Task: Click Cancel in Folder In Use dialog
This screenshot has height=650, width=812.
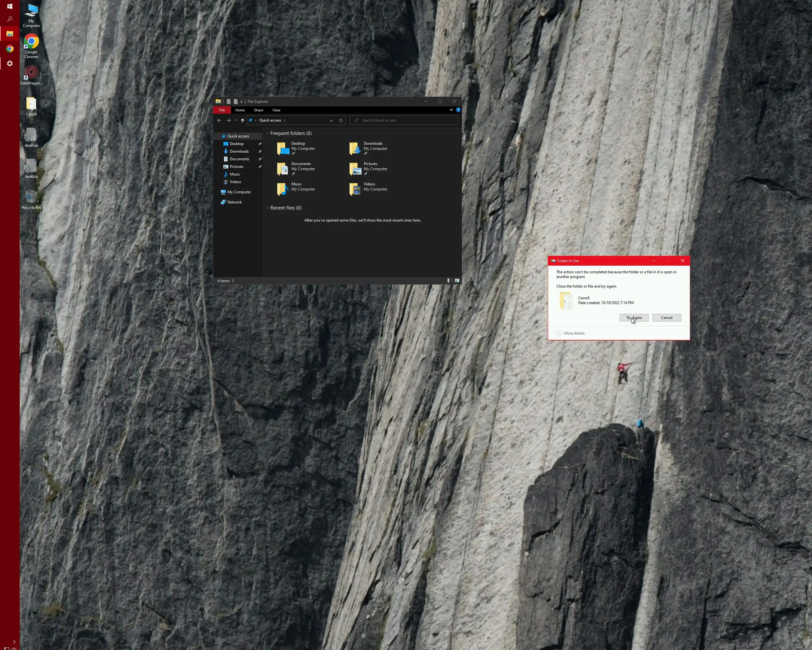Action: pos(666,318)
